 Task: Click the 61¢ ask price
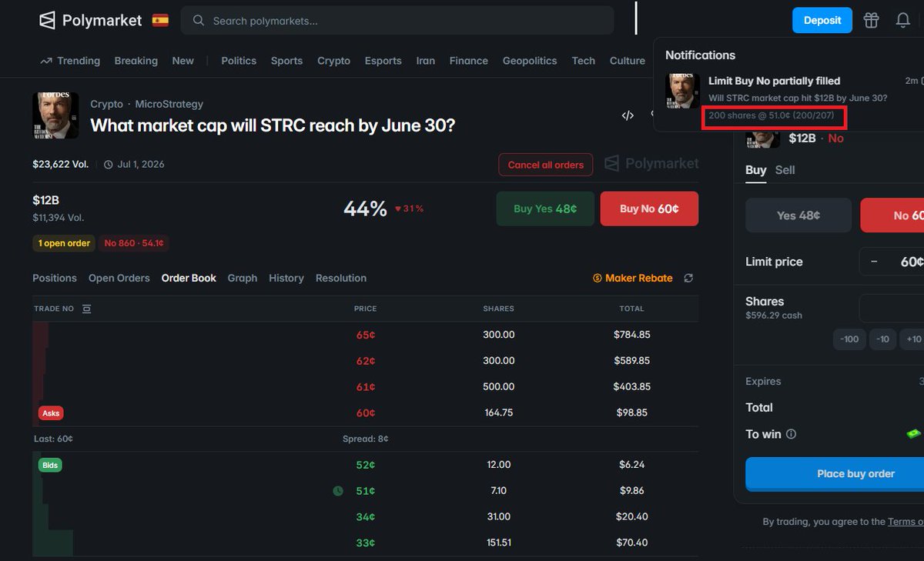point(366,387)
